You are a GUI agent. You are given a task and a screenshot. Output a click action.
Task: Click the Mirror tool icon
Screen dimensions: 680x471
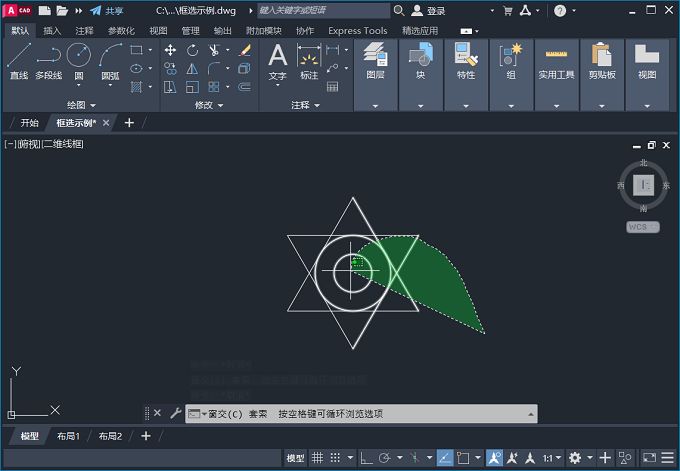192,69
